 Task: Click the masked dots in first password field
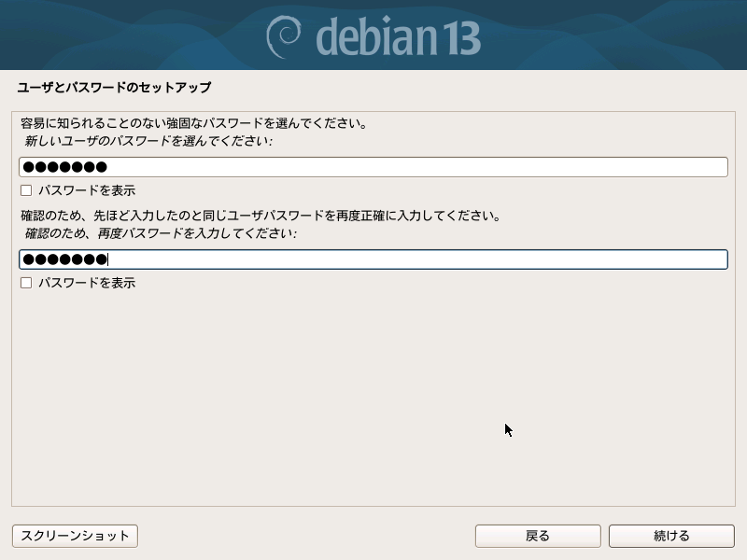click(x=64, y=167)
